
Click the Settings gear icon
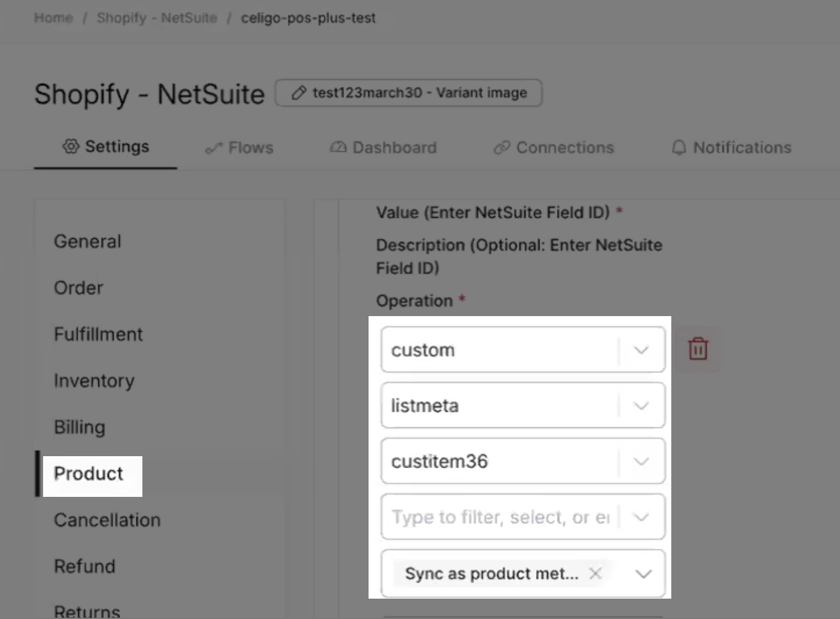click(x=71, y=146)
